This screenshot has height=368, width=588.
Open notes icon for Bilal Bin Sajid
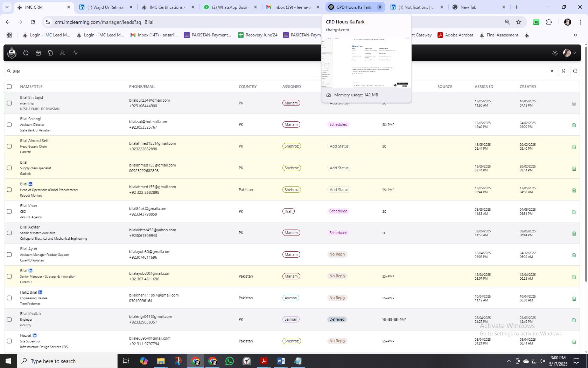[x=574, y=104]
